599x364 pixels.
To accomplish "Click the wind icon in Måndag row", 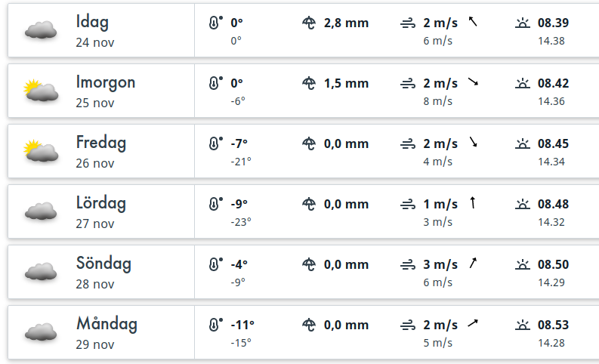I will (x=408, y=325).
